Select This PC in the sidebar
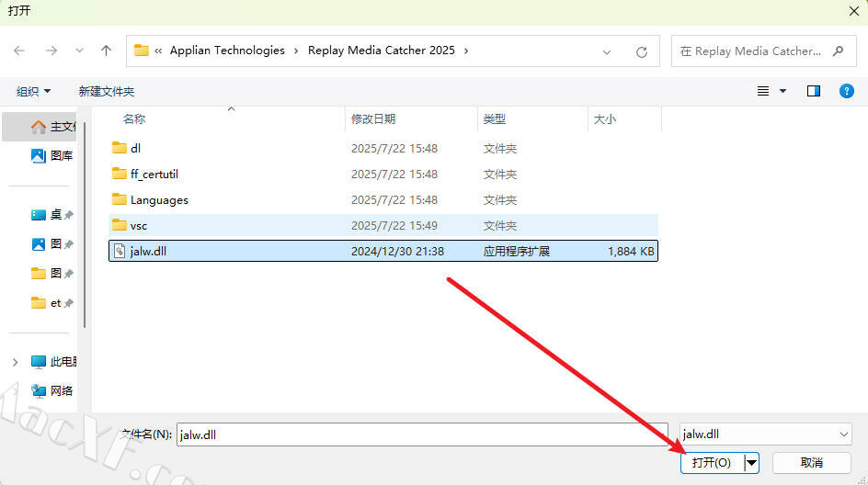The height and width of the screenshot is (485, 868). [x=53, y=362]
